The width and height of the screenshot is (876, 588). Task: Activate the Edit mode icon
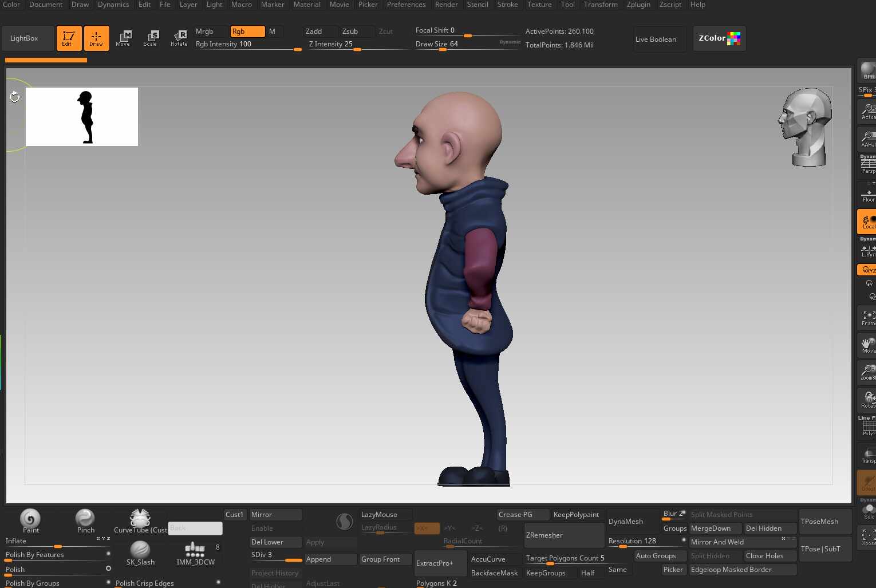tap(69, 38)
